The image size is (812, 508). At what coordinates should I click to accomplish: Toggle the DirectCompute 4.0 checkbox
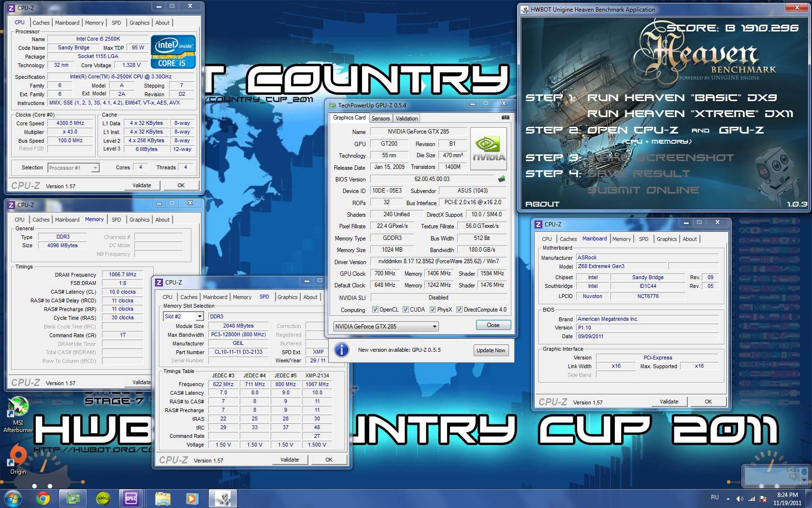tap(459, 310)
